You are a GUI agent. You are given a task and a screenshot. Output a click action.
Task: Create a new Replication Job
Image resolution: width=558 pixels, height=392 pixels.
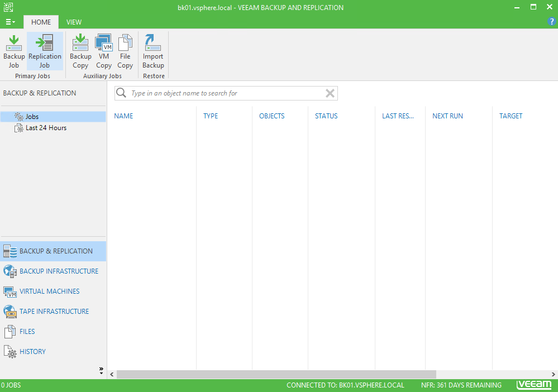(45, 51)
